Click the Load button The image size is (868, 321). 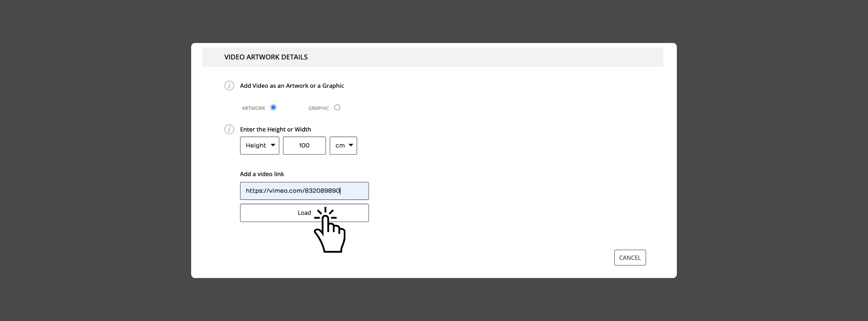pos(304,213)
